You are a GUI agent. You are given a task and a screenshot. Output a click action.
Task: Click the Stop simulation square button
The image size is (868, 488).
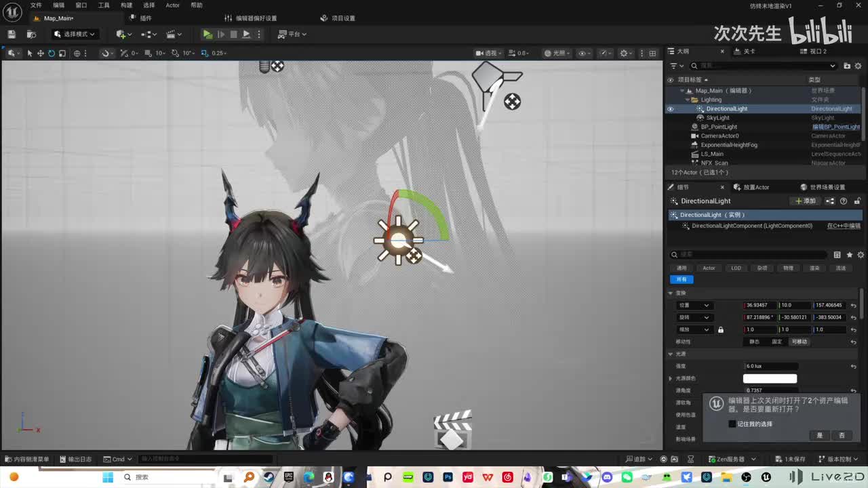[x=233, y=34]
